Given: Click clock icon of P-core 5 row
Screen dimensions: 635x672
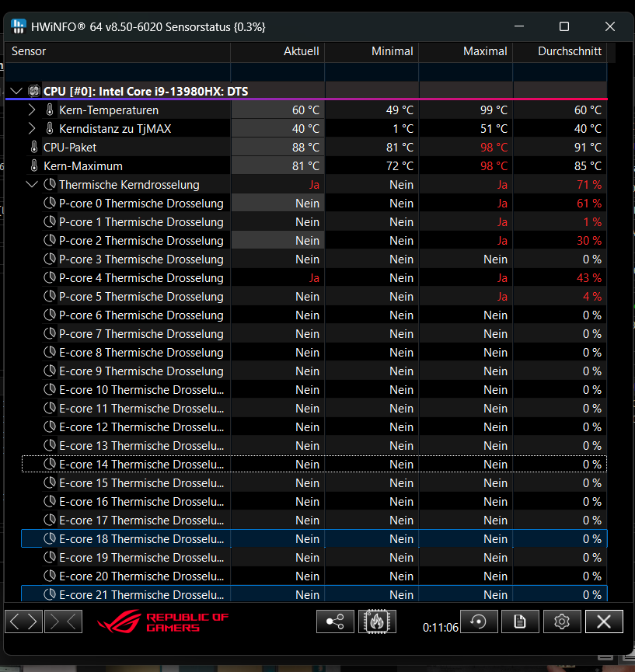Looking at the screenshot, I should click(x=50, y=297).
